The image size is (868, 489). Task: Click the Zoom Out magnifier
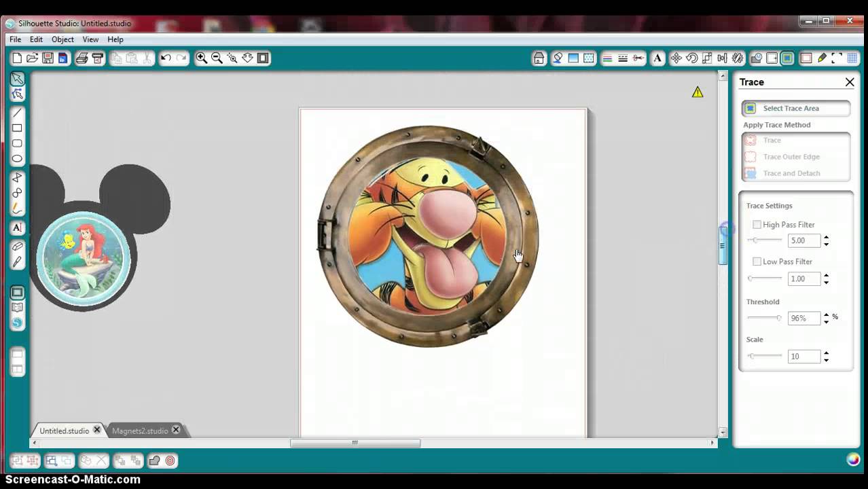pos(217,58)
